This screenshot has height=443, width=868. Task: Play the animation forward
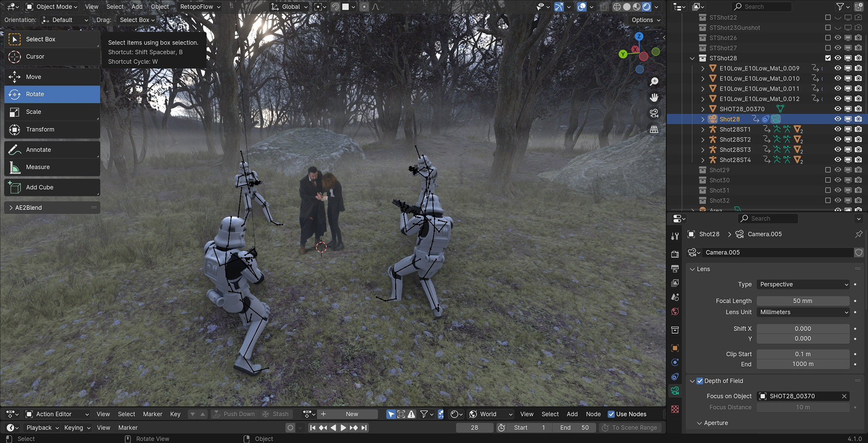343,428
